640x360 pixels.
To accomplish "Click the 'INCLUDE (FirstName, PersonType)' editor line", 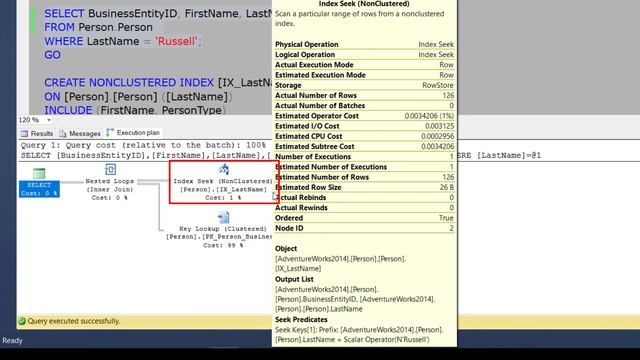I will point(135,110).
